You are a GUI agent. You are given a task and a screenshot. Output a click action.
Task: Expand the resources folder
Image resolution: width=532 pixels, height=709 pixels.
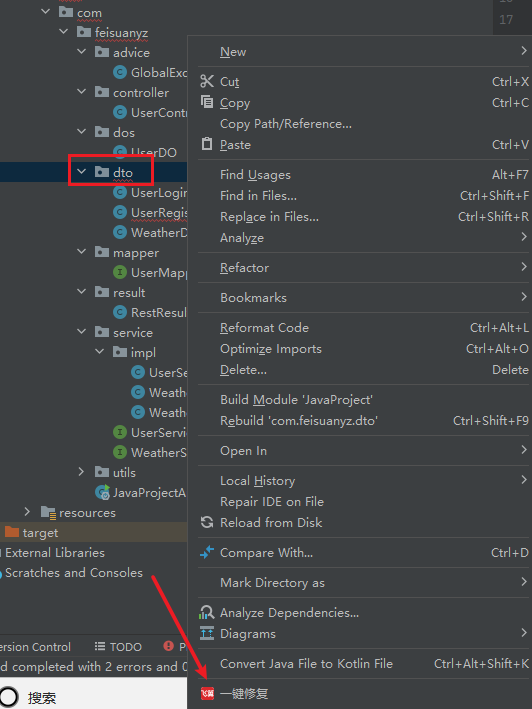(27, 512)
